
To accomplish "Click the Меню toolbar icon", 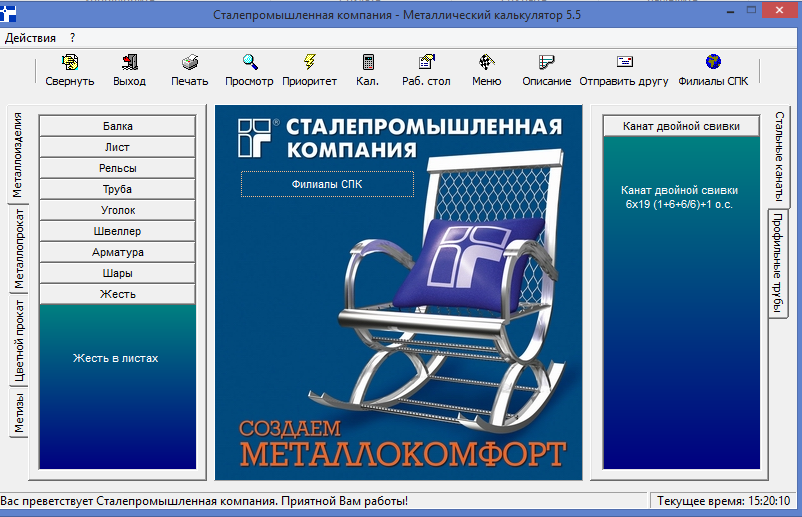I will point(486,62).
